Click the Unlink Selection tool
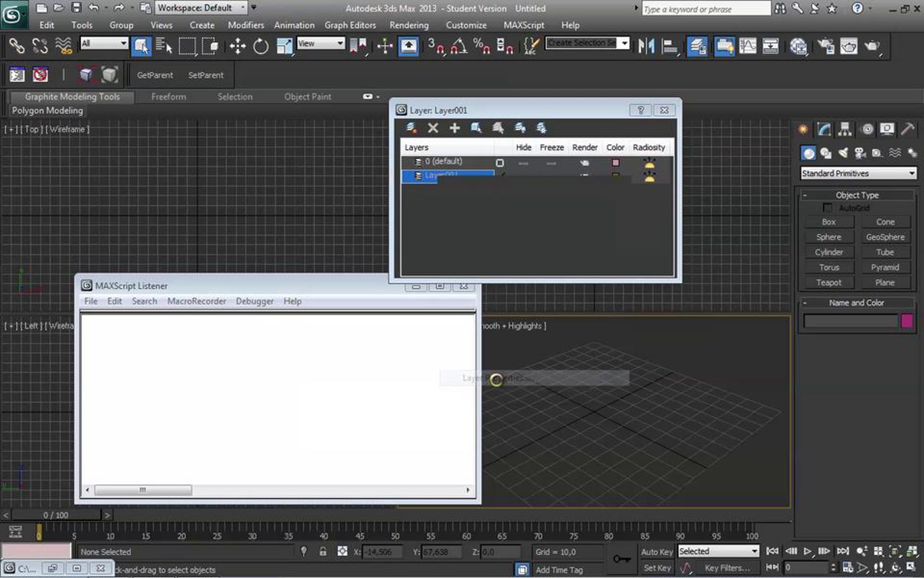 pos(40,46)
